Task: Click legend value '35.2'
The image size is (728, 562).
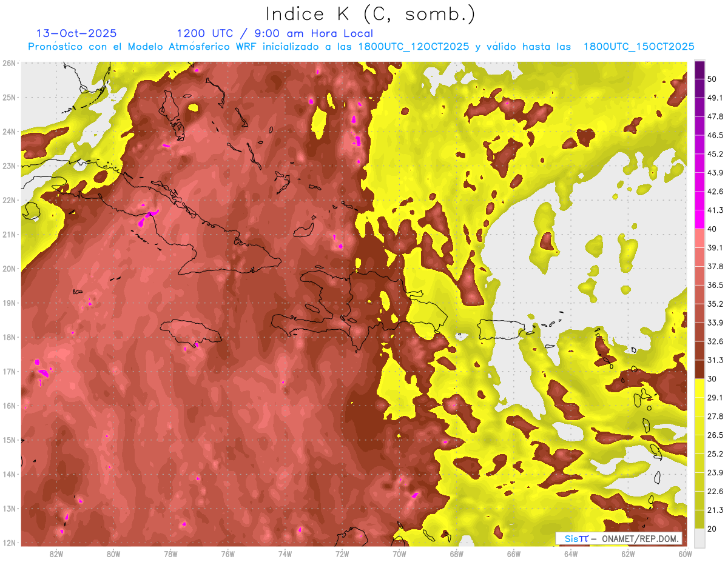Action: click(715, 304)
